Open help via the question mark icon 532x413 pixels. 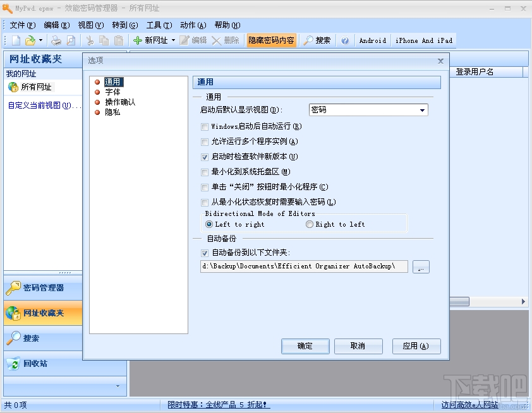[345, 40]
